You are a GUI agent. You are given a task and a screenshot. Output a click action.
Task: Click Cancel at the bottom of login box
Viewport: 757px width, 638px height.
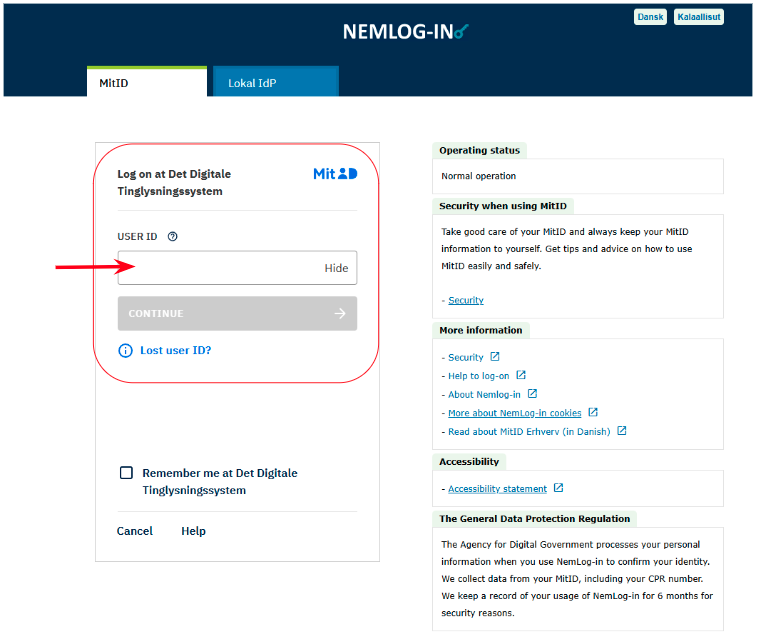[x=135, y=531]
